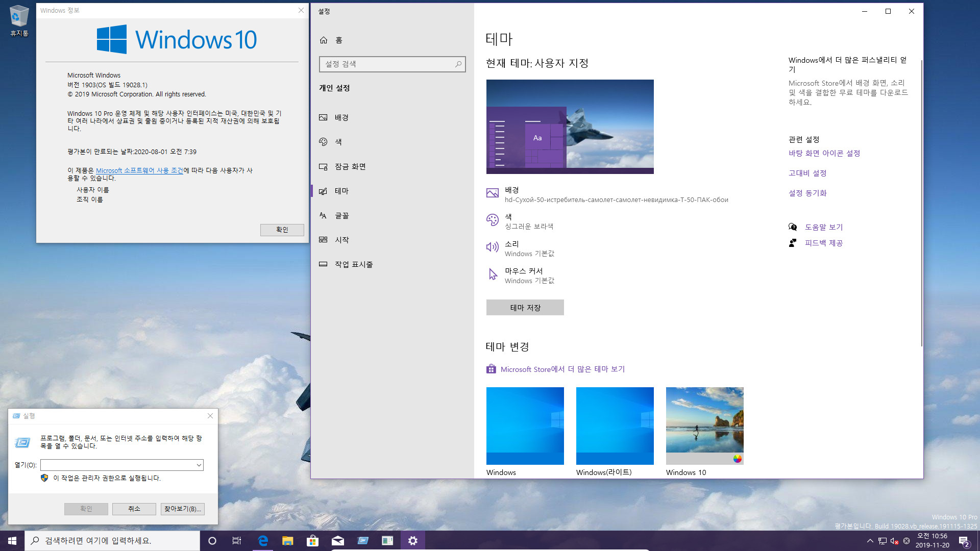Click the winver taskbar icon
The width and height of the screenshot is (980, 551).
[387, 541]
